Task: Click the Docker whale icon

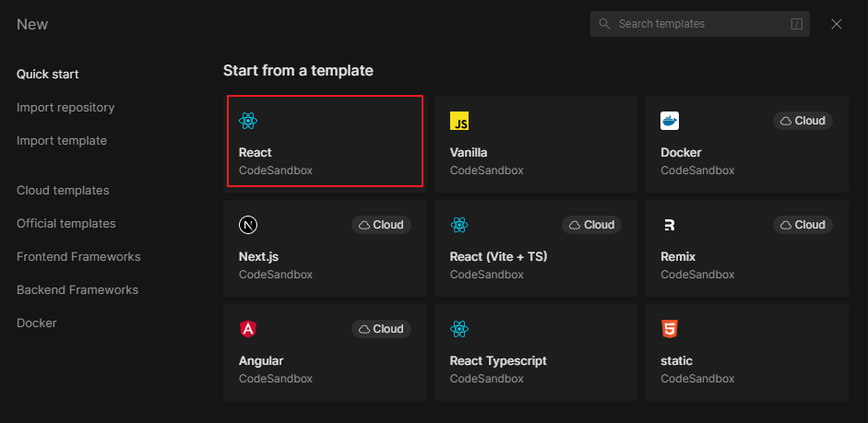Action: [x=670, y=121]
